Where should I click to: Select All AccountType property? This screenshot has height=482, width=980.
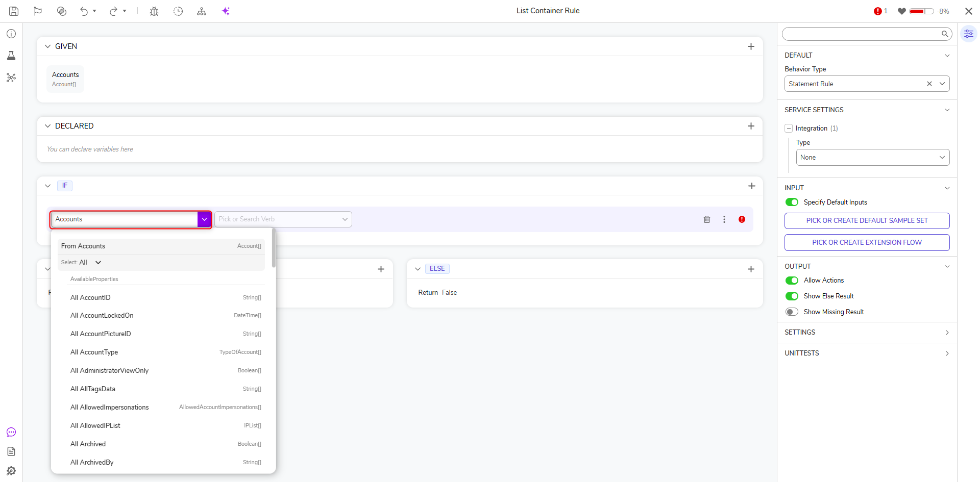tap(165, 352)
